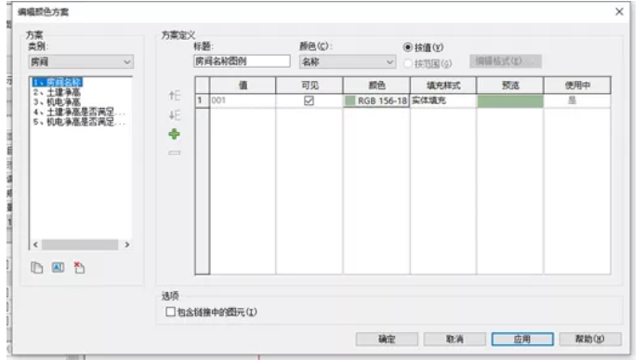644x360 pixels.
Task: Click the 帮助 button
Action: click(x=590, y=339)
